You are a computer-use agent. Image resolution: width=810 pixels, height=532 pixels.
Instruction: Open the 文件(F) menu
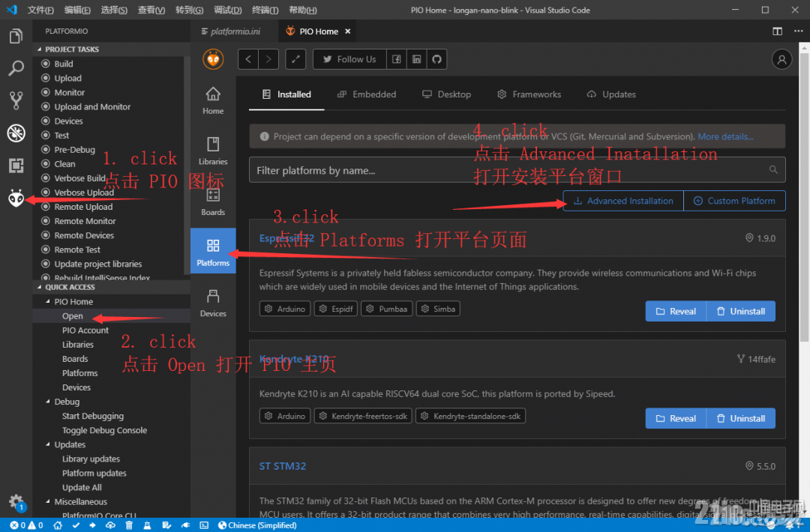tap(40, 10)
